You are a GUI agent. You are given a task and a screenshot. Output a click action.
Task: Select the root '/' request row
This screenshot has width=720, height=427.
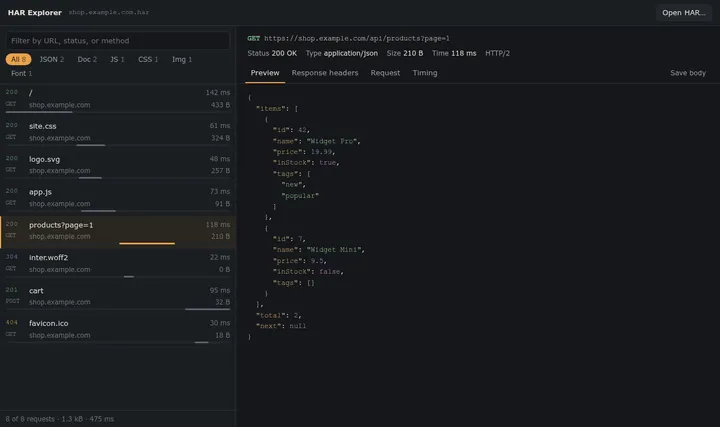(118, 99)
